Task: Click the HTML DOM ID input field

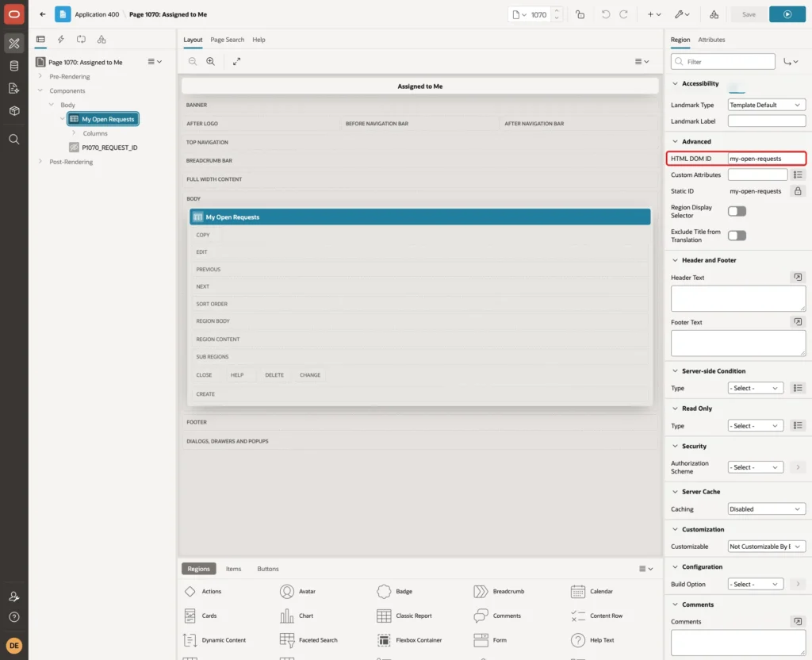Action: [767, 159]
